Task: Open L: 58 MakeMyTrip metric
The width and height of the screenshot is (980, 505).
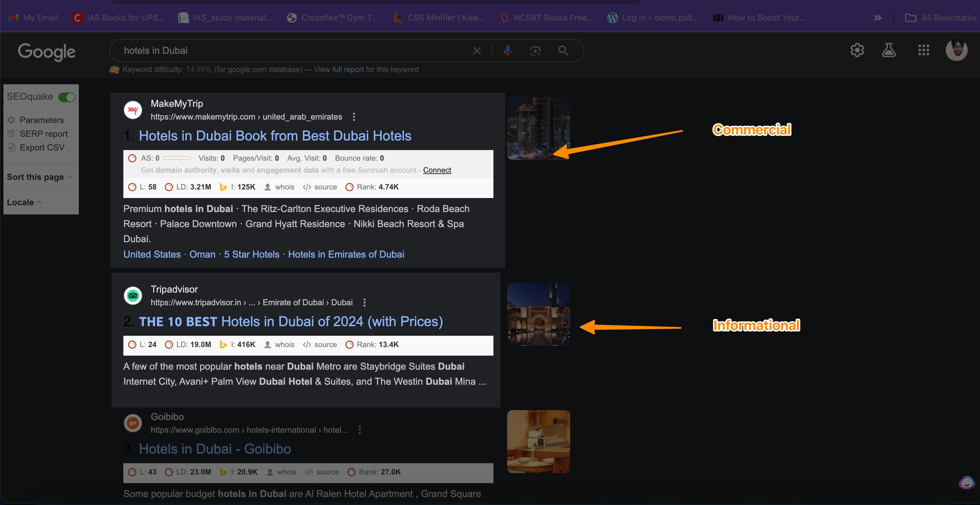Action: [x=143, y=187]
